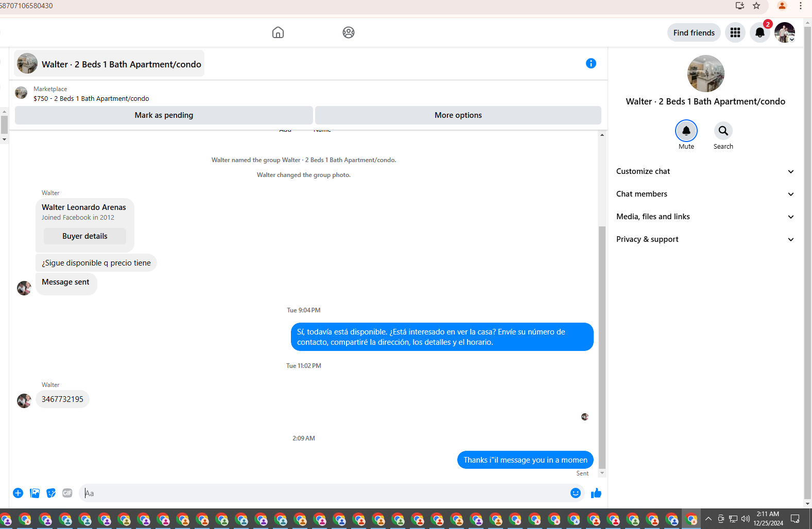Click the message input field Aa
This screenshot has width=812, height=529.
click(x=325, y=493)
